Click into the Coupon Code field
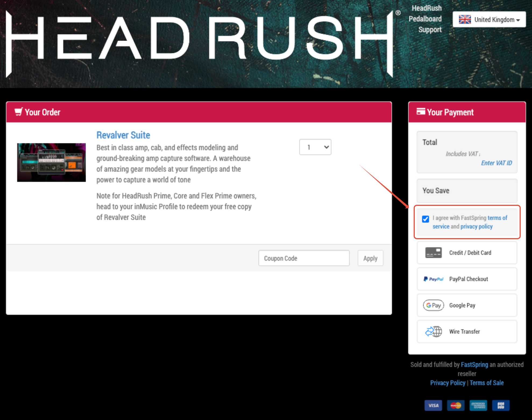This screenshot has width=532, height=420. point(304,258)
